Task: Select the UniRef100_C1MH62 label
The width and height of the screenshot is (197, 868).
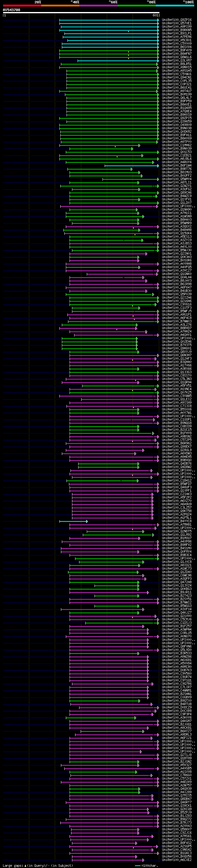Action: 176,145
